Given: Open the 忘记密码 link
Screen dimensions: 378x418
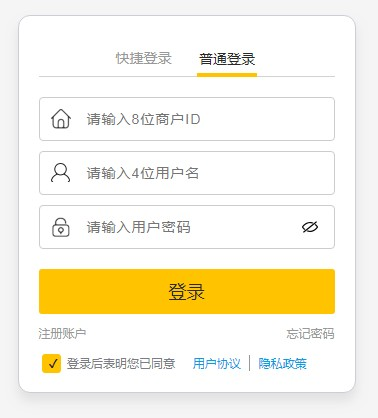Looking at the screenshot, I should (310, 333).
